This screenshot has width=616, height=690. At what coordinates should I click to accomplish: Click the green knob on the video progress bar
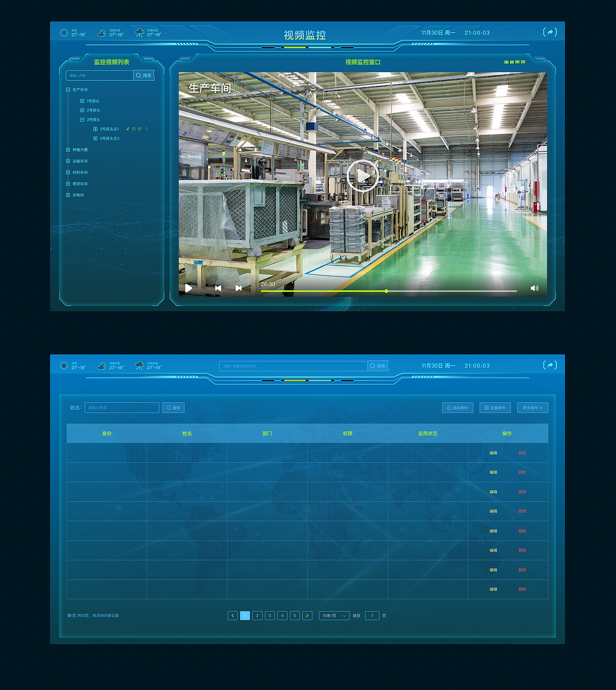coord(386,291)
